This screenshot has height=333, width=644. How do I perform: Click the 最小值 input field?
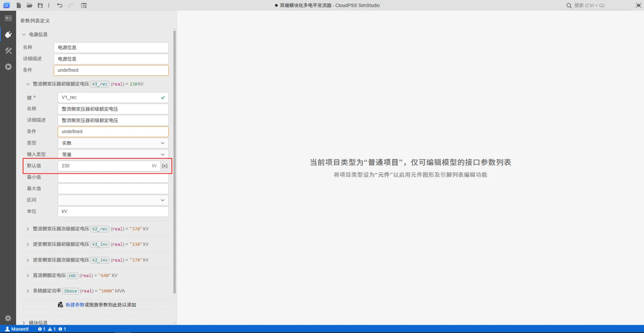coord(113,177)
